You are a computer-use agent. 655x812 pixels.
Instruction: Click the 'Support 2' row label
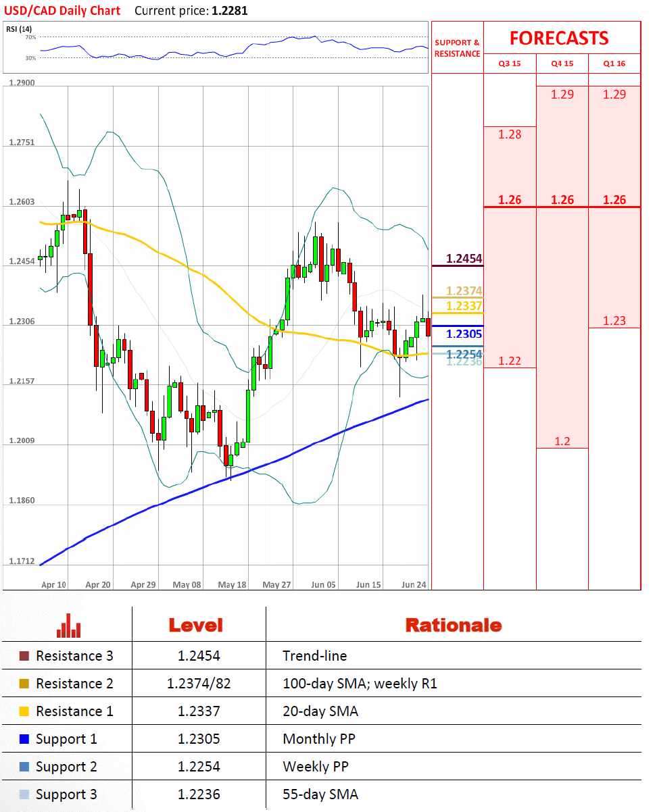(66, 767)
